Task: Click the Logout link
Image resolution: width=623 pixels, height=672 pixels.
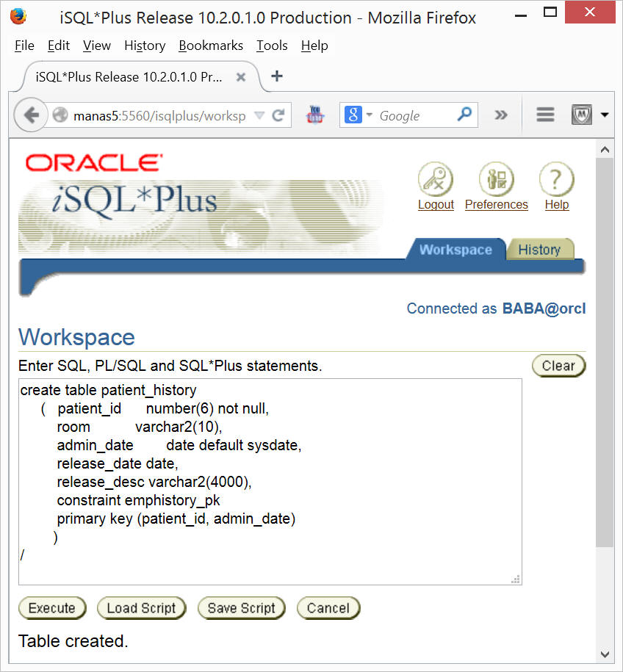Action: [436, 205]
